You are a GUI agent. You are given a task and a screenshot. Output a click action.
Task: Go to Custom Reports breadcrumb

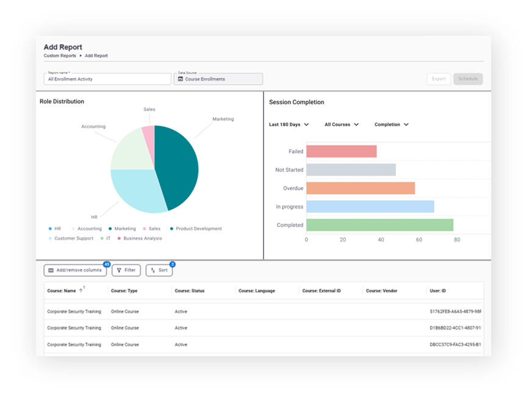click(x=60, y=55)
